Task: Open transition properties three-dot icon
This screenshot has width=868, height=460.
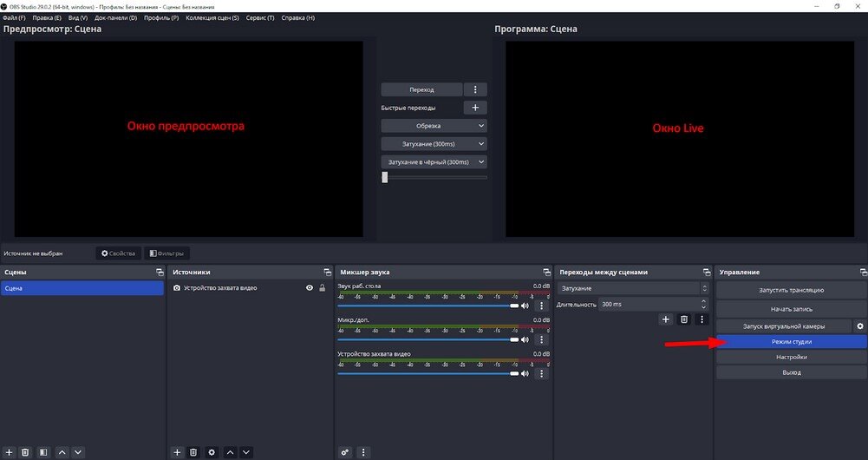Action: (702, 319)
